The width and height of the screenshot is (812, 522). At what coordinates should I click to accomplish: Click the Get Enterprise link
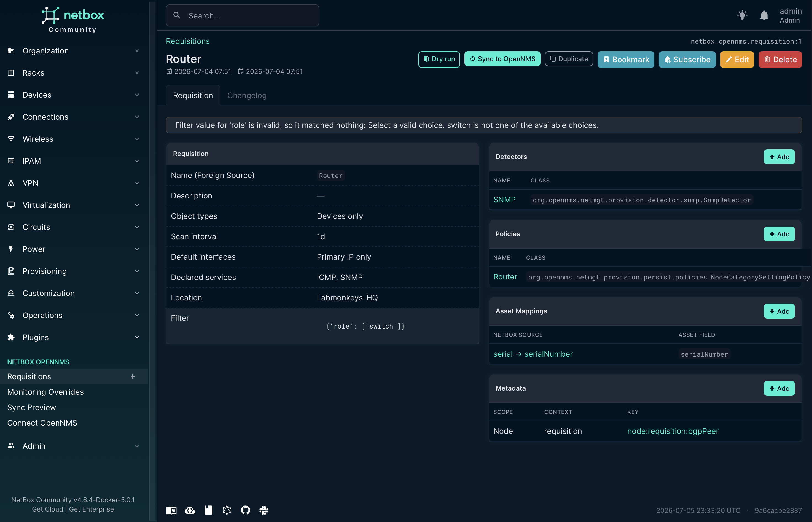(x=92, y=509)
